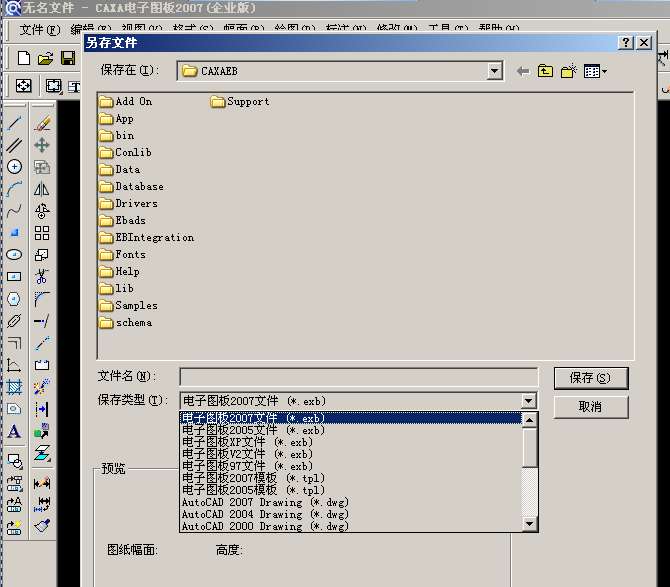Select the Fonts folder
Image resolution: width=670 pixels, height=587 pixels.
122,255
